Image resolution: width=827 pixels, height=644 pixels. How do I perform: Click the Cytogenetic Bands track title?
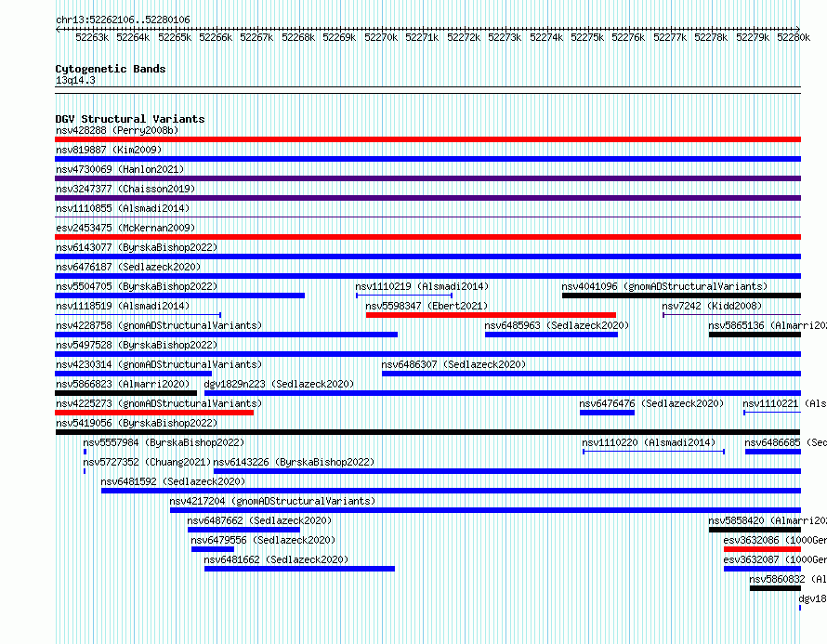tap(111, 69)
